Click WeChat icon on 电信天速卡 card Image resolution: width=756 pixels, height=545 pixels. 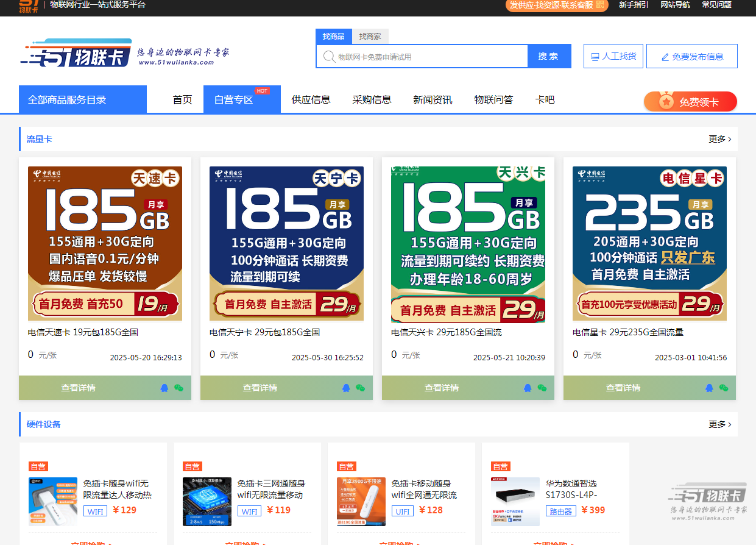pyautogui.click(x=178, y=388)
